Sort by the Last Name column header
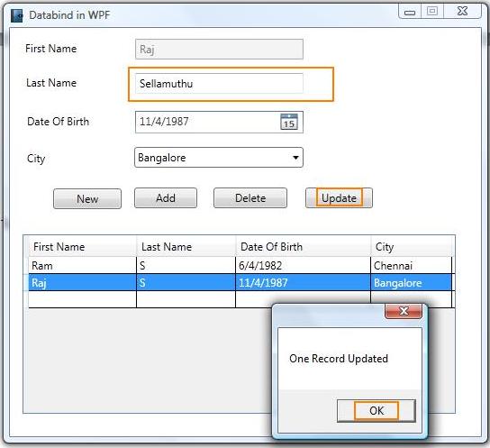Image resolution: width=490 pixels, height=448 pixels. click(x=186, y=247)
